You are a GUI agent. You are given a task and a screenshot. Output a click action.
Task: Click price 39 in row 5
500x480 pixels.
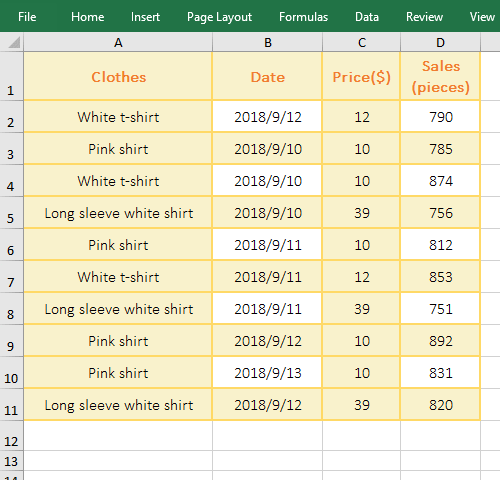(x=361, y=213)
